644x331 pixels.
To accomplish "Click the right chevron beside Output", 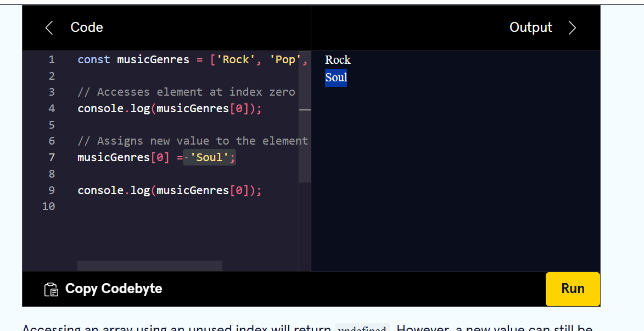I will 572,28.
